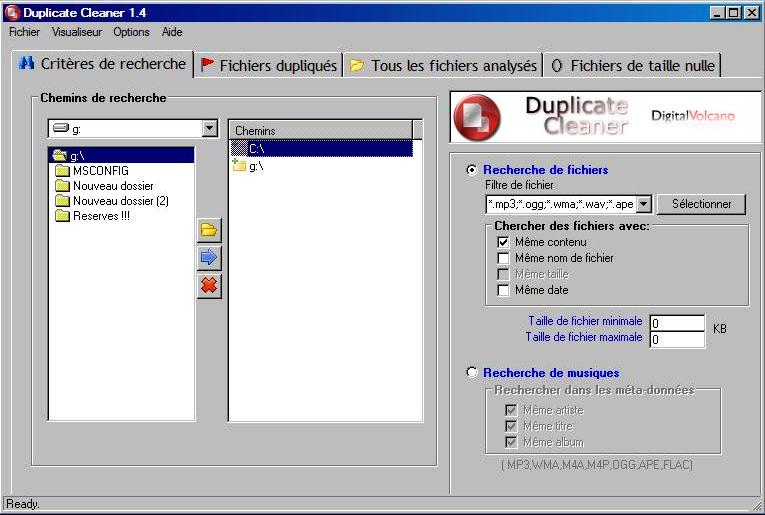Uncheck the Même contenu checkbox
Screen dimensions: 765x515
pyautogui.click(x=503, y=242)
